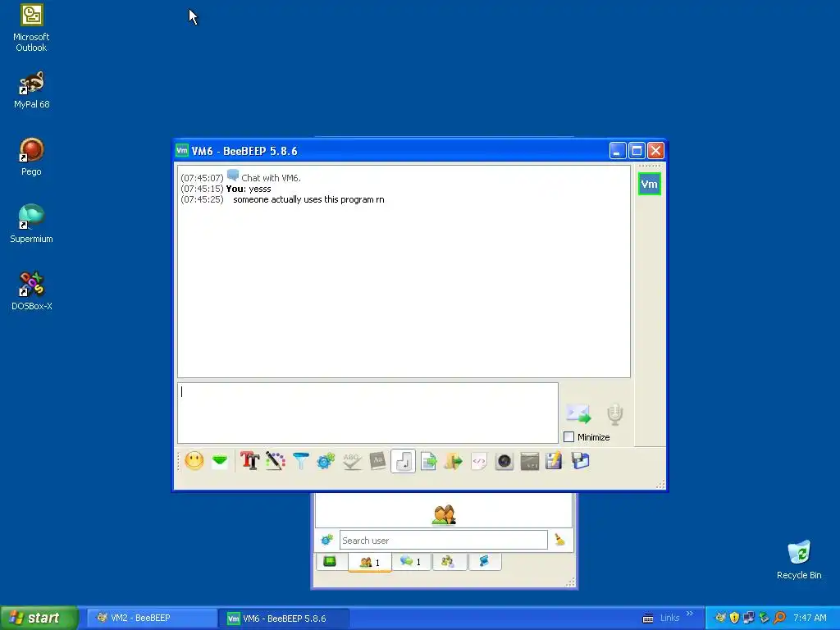The width and height of the screenshot is (840, 630).
Task: Click the blue funnel filter icon
Action: point(301,461)
